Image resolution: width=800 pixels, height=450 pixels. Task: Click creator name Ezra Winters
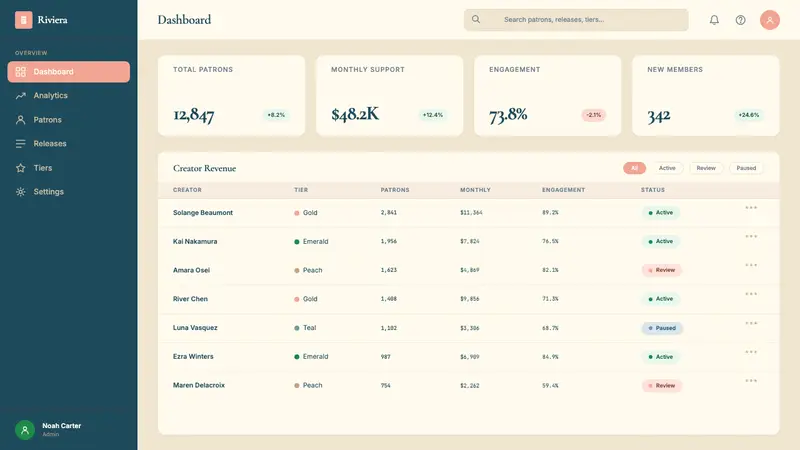193,357
